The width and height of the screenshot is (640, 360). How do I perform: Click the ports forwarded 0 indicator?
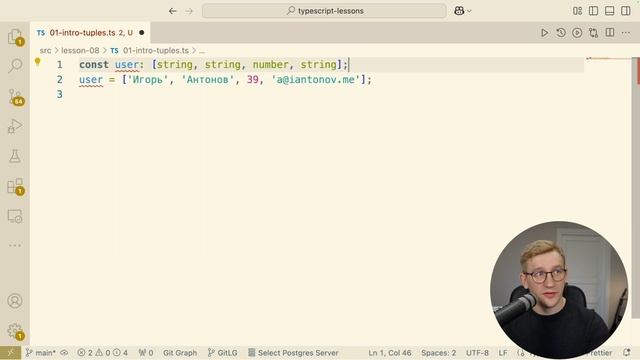[x=146, y=353]
